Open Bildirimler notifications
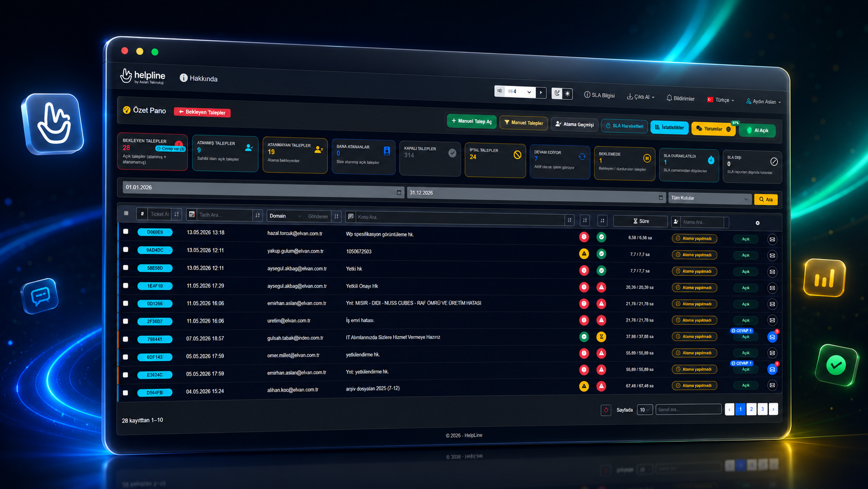Image resolution: width=868 pixels, height=489 pixels. click(x=681, y=98)
